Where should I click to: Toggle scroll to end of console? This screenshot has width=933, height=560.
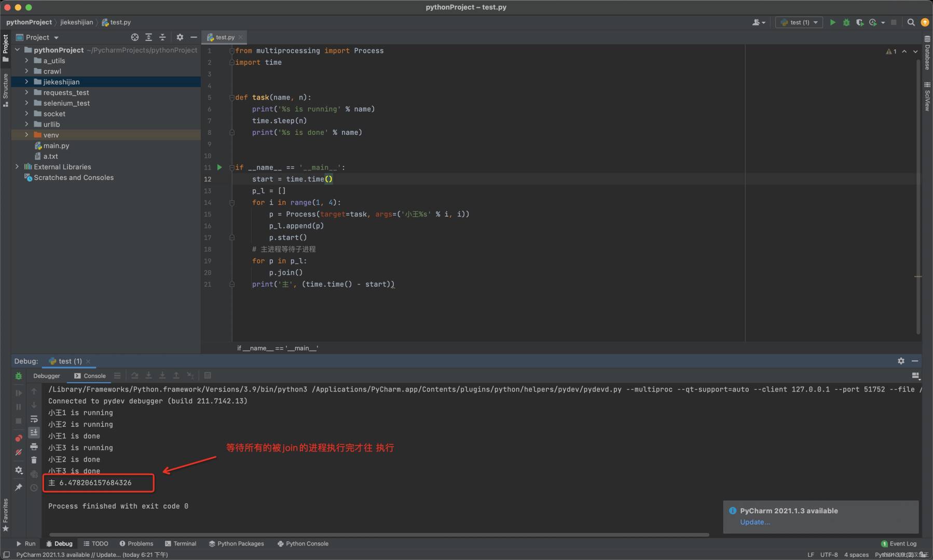[34, 432]
